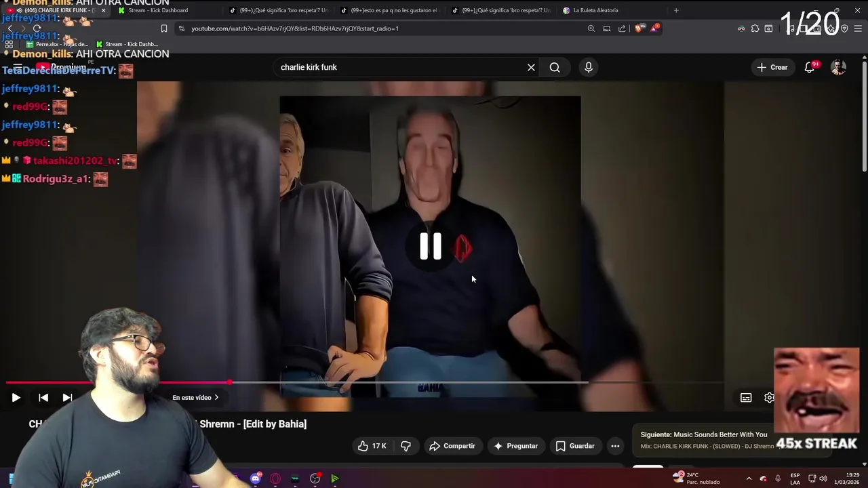
Task: Open Discord from the taskbar
Action: (x=256, y=479)
